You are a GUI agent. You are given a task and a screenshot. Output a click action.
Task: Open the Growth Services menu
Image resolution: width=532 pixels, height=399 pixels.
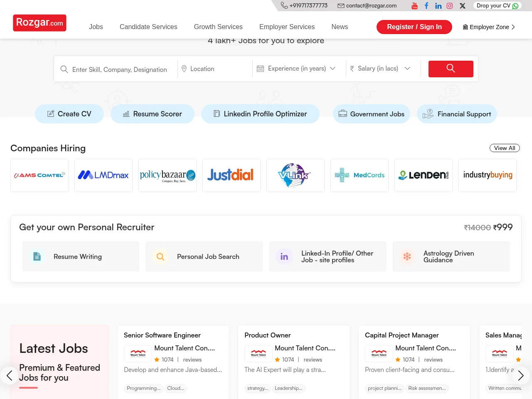point(218,27)
